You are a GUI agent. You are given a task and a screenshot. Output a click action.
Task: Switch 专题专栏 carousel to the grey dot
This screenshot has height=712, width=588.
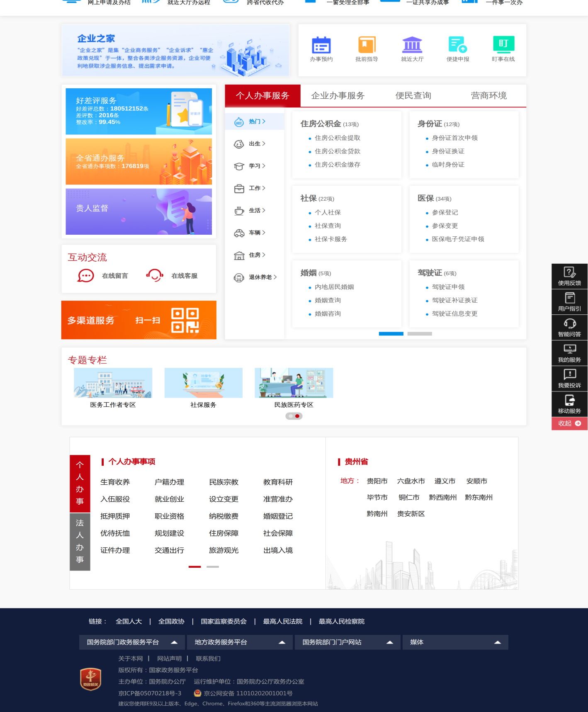(x=291, y=416)
